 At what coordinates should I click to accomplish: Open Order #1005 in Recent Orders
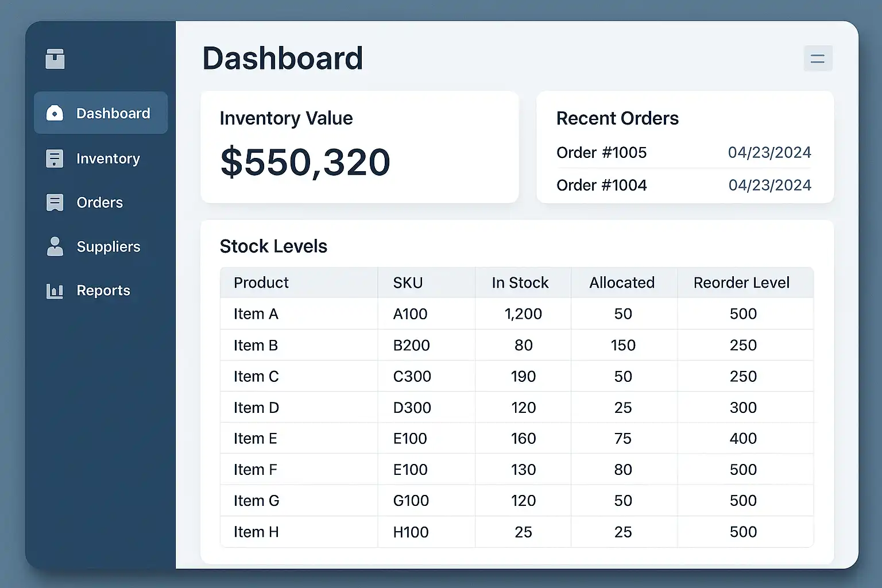[601, 153]
